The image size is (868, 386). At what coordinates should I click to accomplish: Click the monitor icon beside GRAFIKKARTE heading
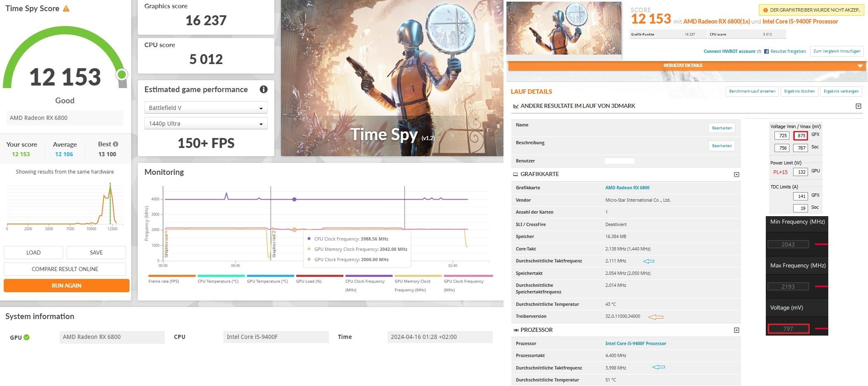click(516, 174)
